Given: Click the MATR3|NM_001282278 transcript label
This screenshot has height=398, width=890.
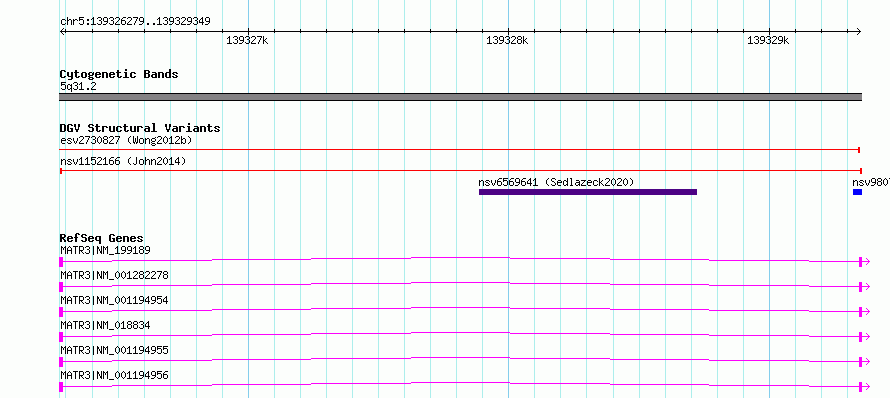Looking at the screenshot, I should pos(114,275).
